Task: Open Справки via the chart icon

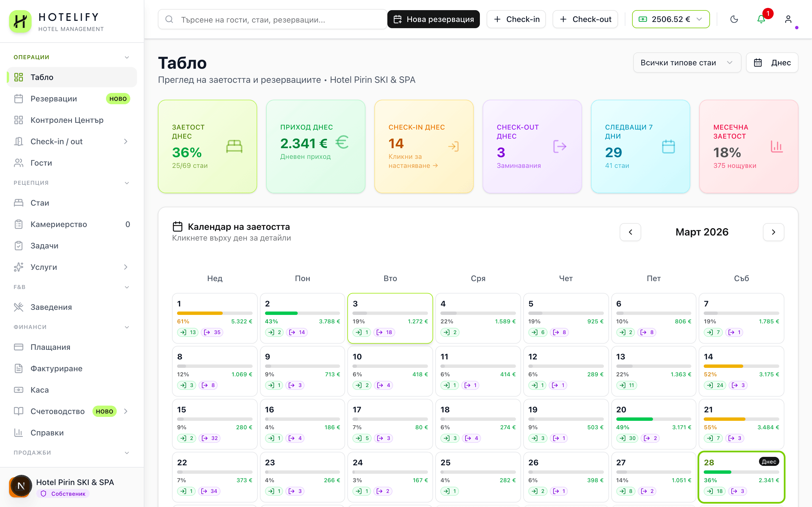Action: pyautogui.click(x=19, y=433)
